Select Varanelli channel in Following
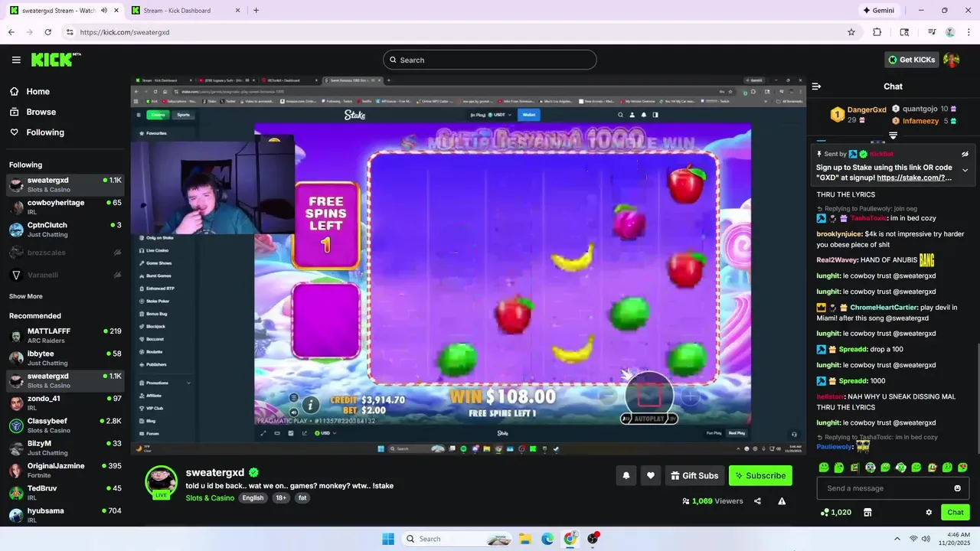980x551 pixels. [x=65, y=275]
